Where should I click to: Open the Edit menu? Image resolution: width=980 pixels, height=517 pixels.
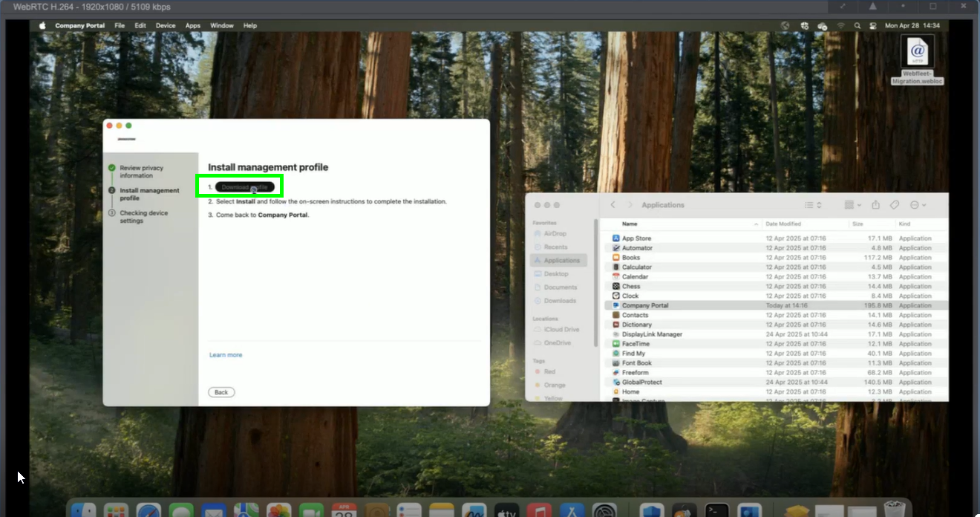click(x=140, y=25)
